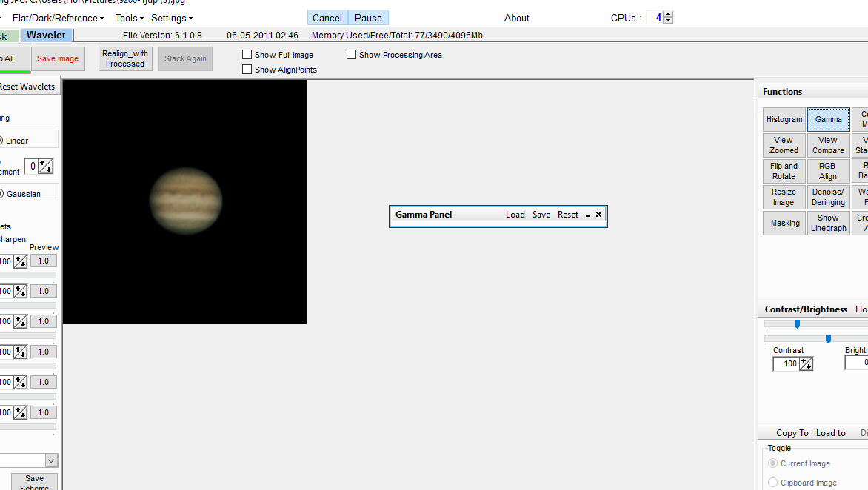
Task: Click the third wavelet layer stepper
Action: (21, 321)
